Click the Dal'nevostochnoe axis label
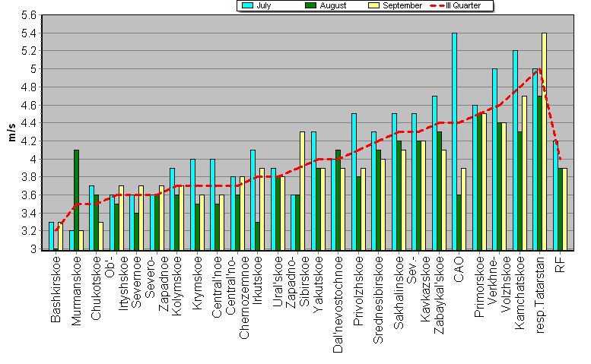This screenshot has width=591, height=364. pyautogui.click(x=338, y=305)
